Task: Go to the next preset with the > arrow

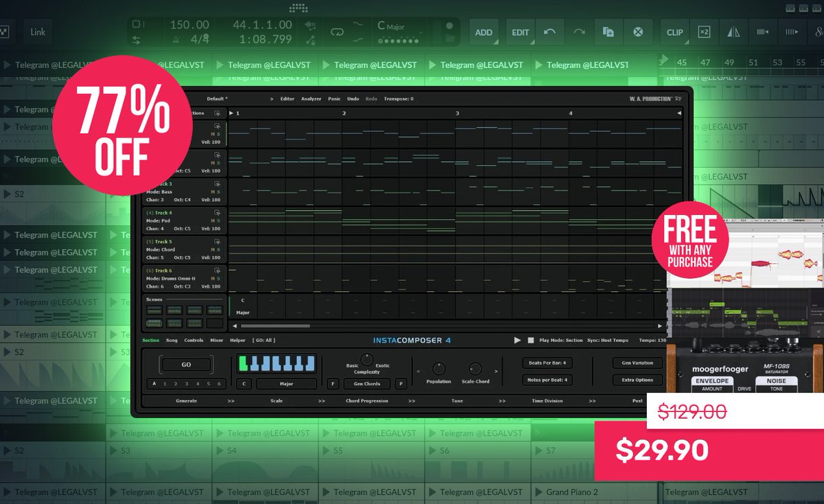Action: click(271, 99)
